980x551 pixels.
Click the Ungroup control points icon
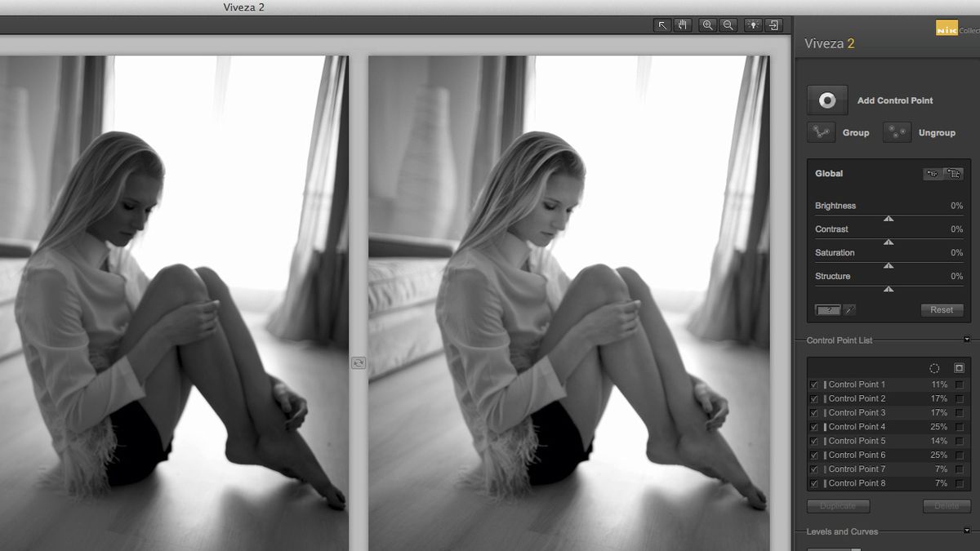tap(897, 132)
